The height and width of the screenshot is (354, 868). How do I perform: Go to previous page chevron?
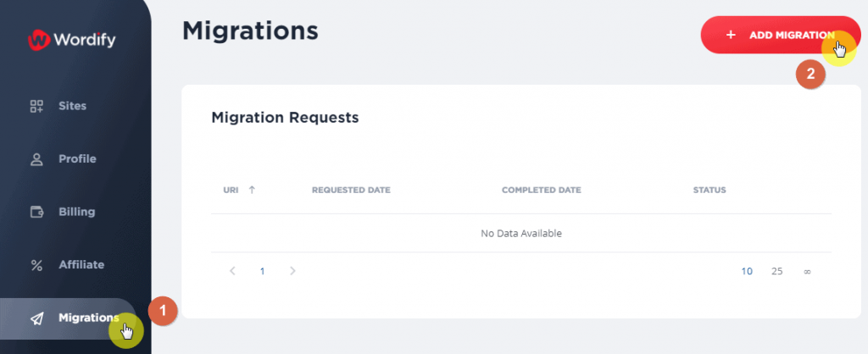pos(232,271)
